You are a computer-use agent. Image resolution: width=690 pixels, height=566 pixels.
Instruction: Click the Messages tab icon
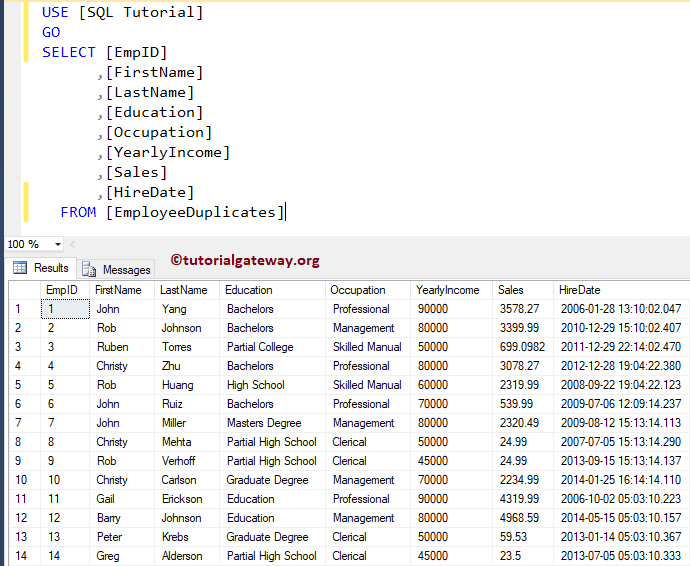89,269
